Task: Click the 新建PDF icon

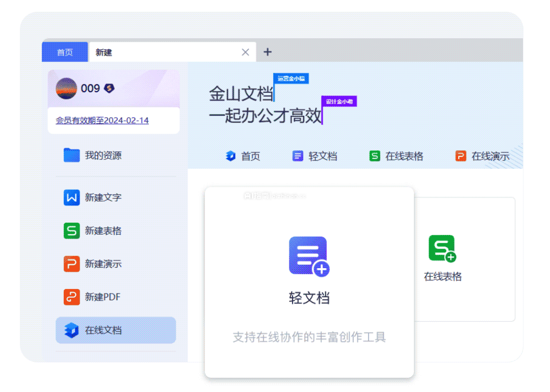Action: coord(71,297)
